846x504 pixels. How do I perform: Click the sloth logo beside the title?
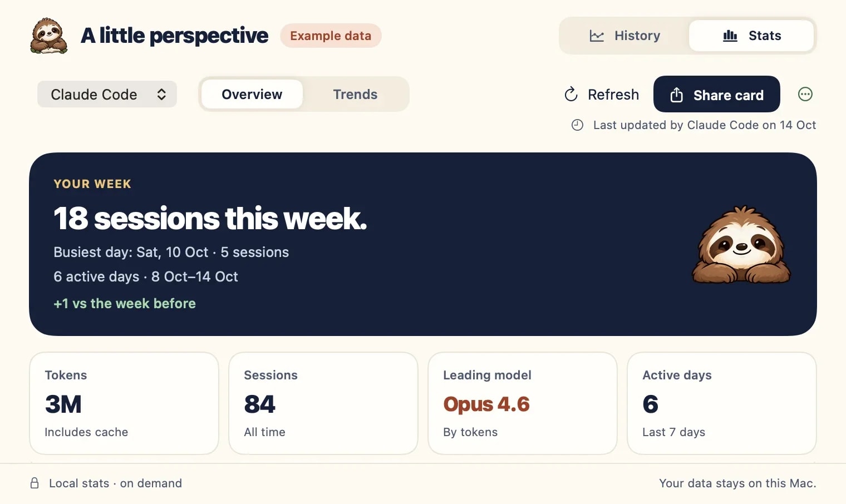49,36
